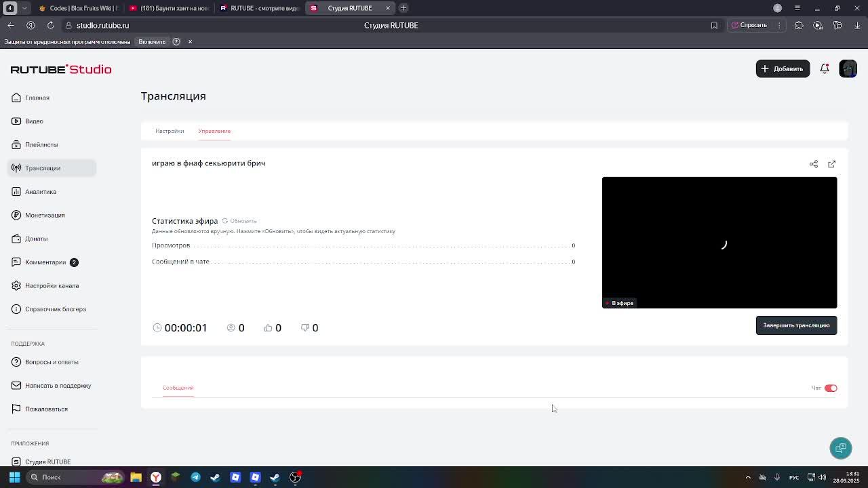
Task: Click Написать в поддержку
Action: 51,386
